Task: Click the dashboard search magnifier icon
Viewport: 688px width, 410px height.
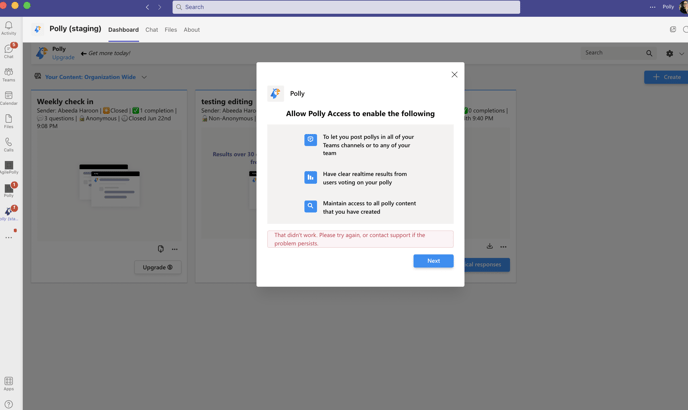Action: point(649,53)
